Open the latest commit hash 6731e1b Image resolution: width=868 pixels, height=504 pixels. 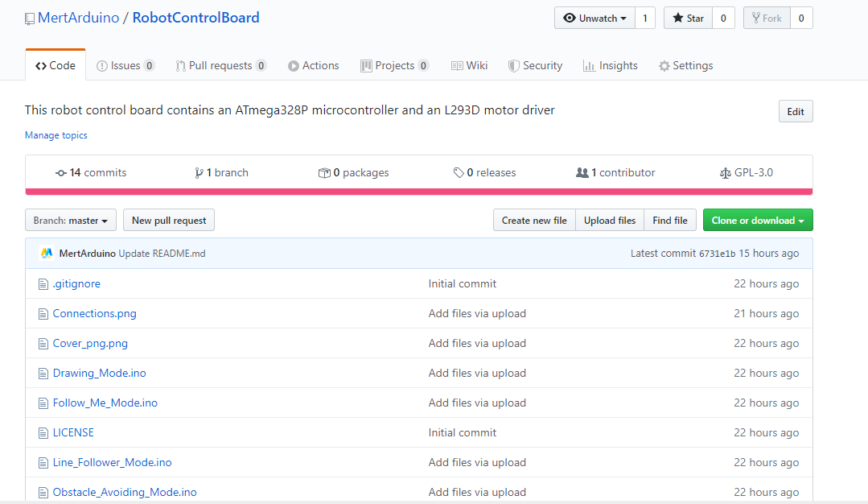click(718, 254)
